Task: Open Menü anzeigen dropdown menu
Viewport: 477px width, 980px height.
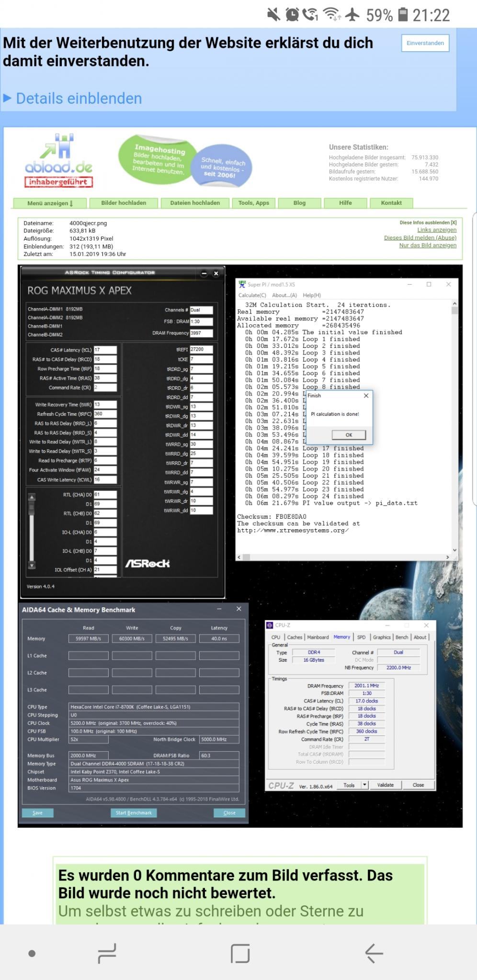Action: 50,203
